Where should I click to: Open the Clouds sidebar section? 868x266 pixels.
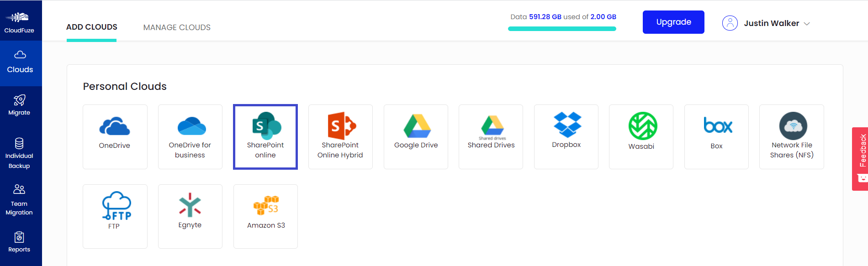pos(20,63)
